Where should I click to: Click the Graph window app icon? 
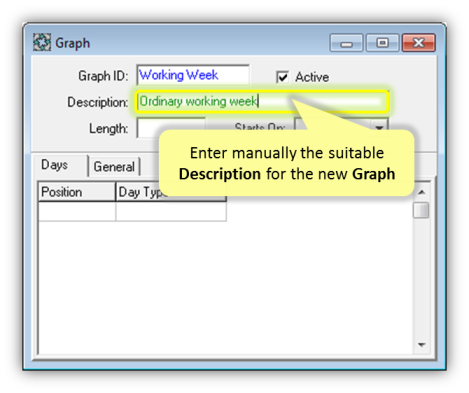[42, 42]
